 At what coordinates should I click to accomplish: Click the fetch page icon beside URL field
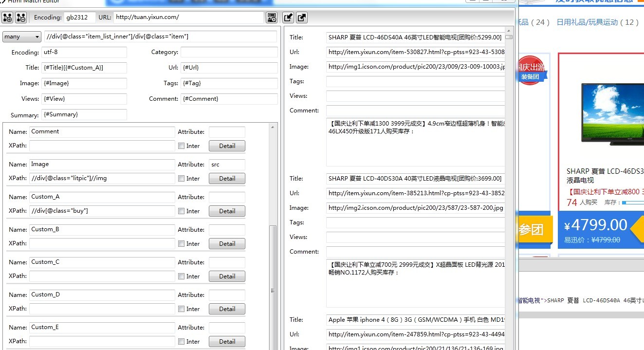(x=272, y=18)
